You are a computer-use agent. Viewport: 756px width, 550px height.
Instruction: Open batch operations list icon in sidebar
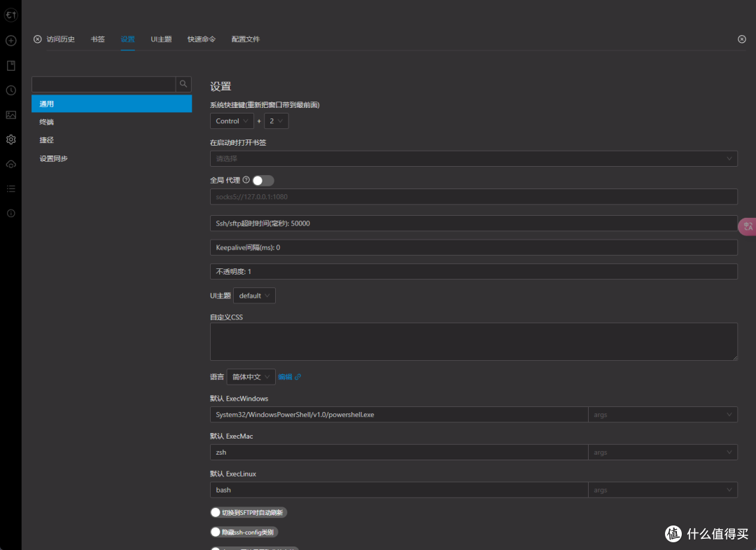tap(10, 188)
